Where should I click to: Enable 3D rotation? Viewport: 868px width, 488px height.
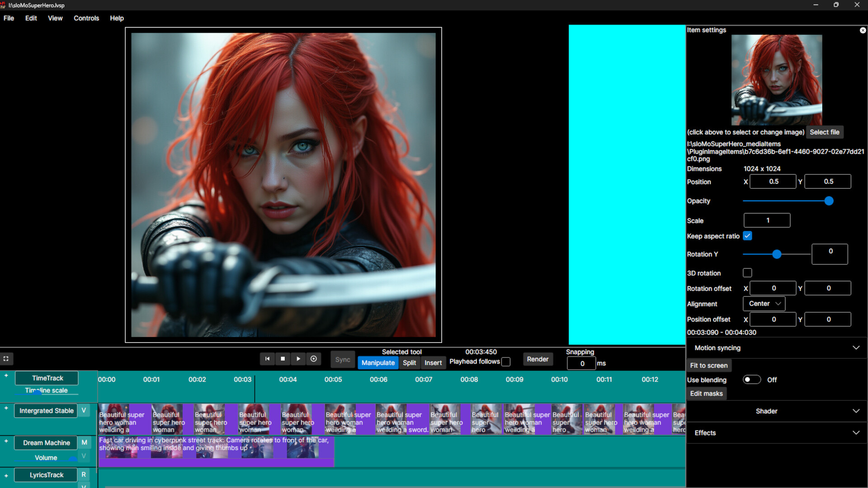pos(748,272)
